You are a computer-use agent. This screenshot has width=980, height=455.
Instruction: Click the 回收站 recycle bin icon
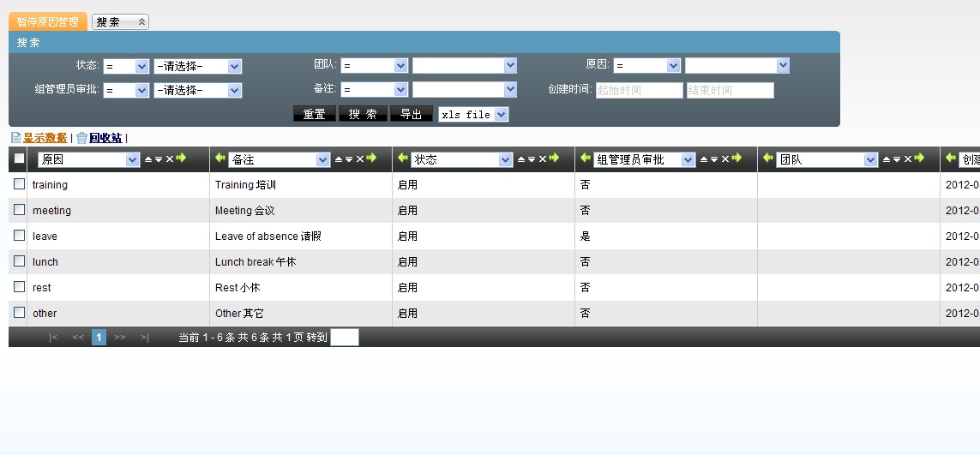[82, 138]
